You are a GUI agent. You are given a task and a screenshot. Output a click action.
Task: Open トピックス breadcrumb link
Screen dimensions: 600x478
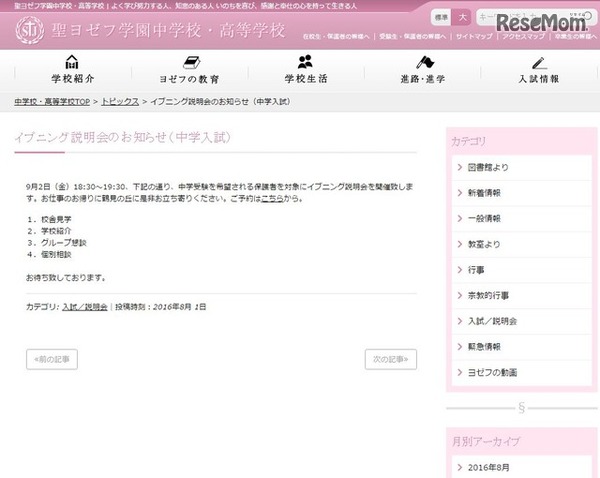click(x=120, y=101)
